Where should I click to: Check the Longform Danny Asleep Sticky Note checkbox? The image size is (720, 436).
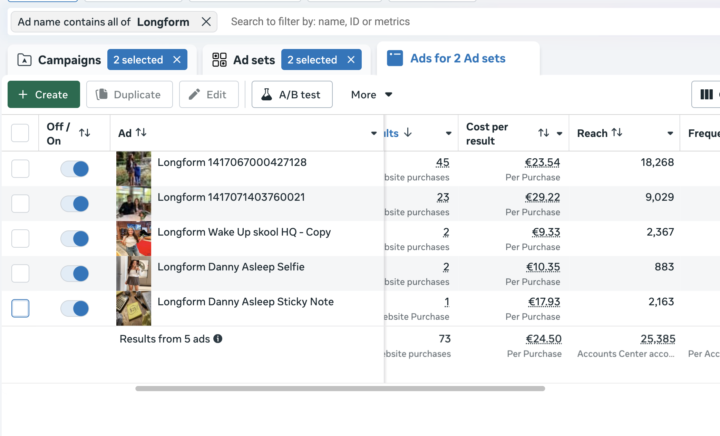tap(20, 308)
